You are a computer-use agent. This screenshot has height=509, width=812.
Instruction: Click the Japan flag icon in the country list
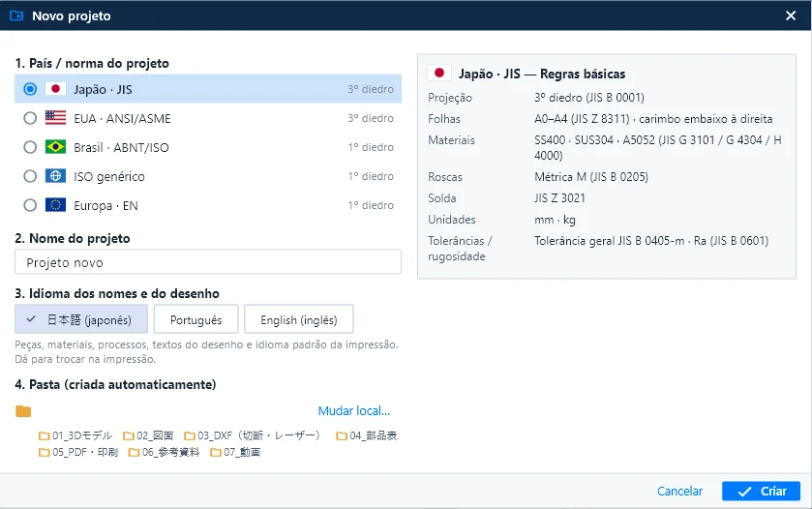(55, 89)
